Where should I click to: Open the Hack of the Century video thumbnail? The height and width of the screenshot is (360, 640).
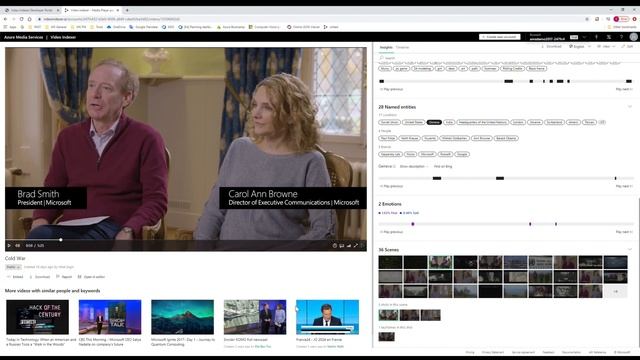point(37,317)
